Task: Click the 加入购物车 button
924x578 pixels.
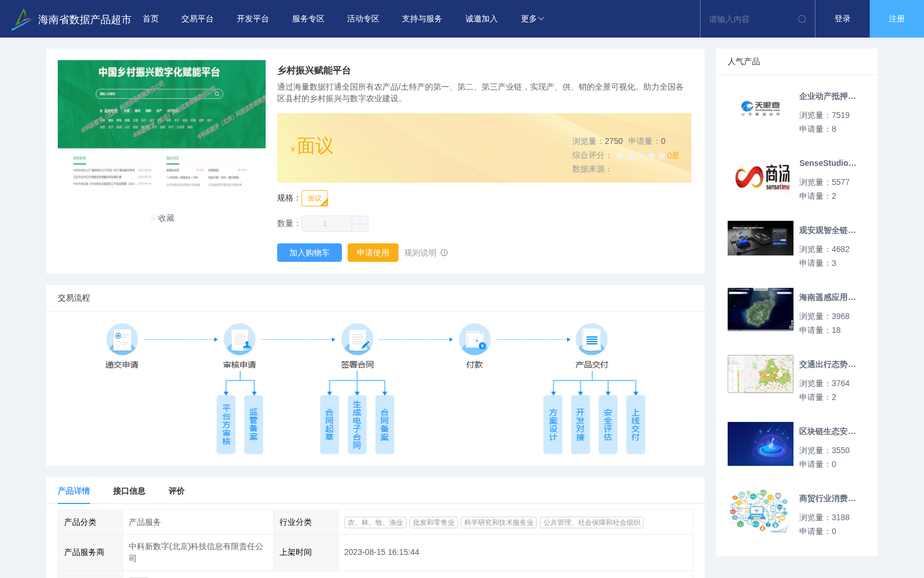Action: click(x=310, y=253)
